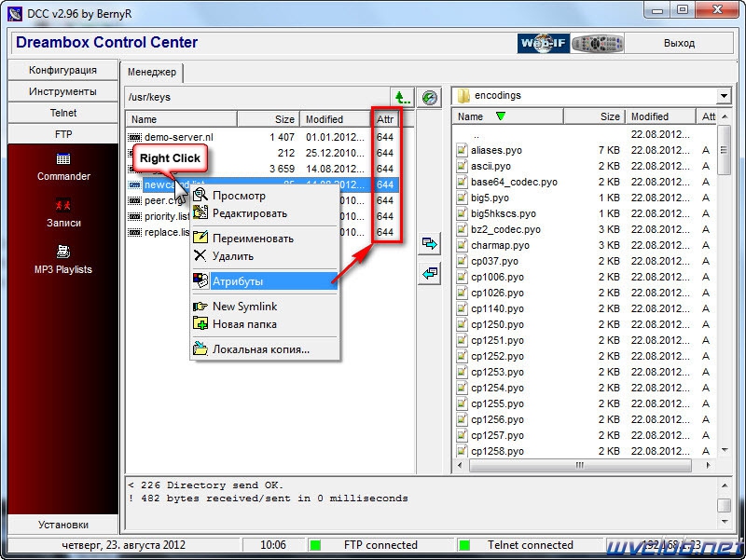This screenshot has height=560, width=746.
Task: Click the ascii.pyo file icon
Action: point(461,166)
